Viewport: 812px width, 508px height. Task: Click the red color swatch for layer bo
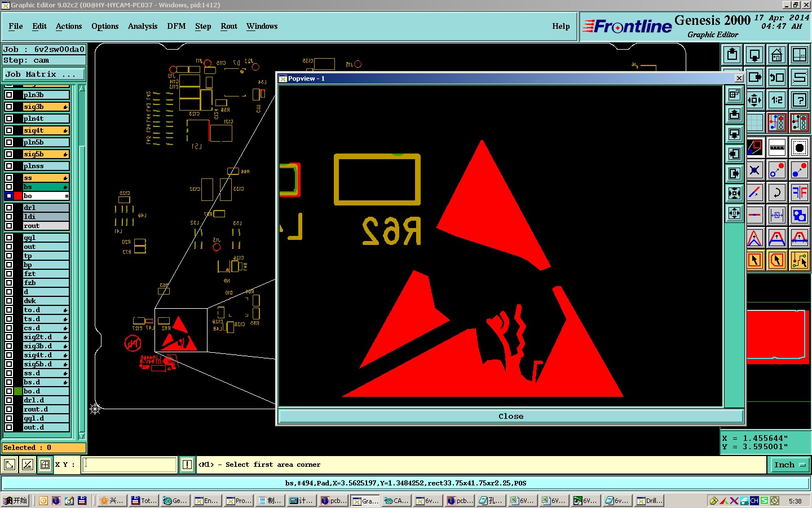click(18, 196)
